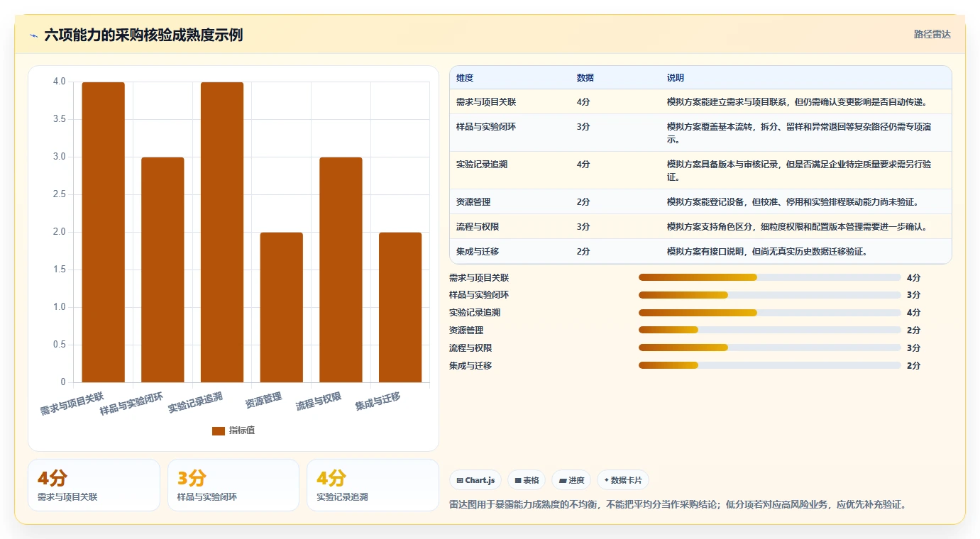Click the 需求与项目关联 bar in the chart
The height and width of the screenshot is (539, 980).
click(x=103, y=232)
